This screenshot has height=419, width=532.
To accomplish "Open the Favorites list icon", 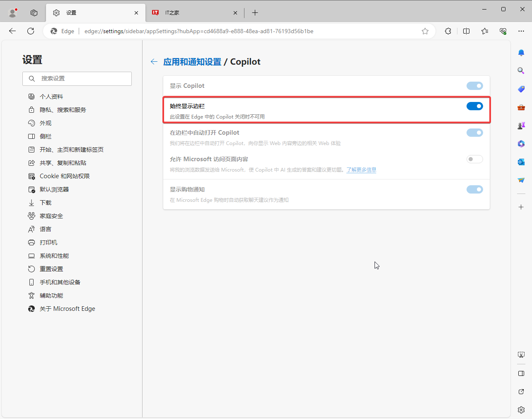I will [x=485, y=31].
